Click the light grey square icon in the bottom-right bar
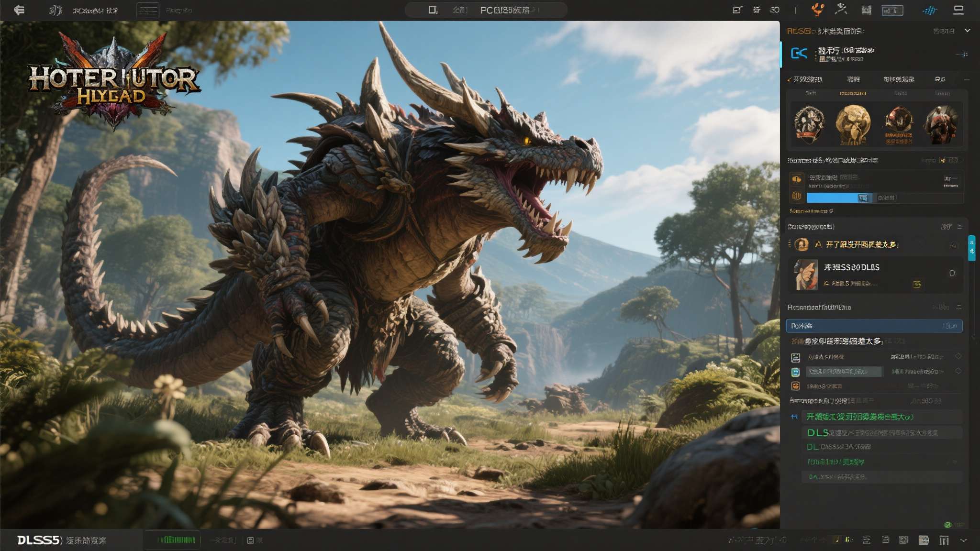 924,540
